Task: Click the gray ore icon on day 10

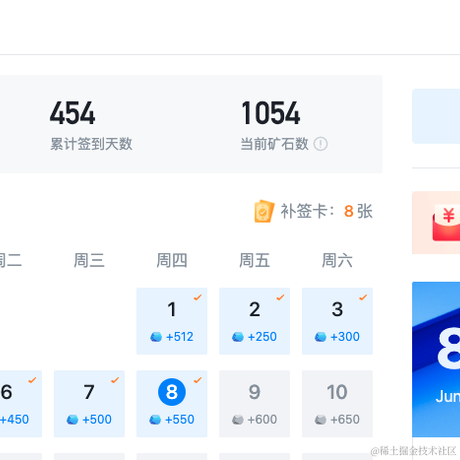Action: (x=321, y=420)
